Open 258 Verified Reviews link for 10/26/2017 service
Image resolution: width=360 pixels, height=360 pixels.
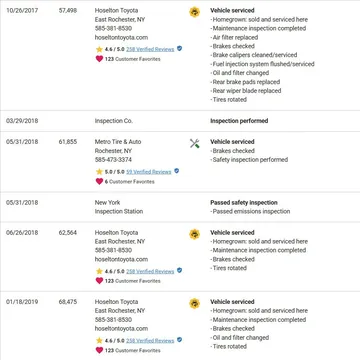tap(150, 49)
